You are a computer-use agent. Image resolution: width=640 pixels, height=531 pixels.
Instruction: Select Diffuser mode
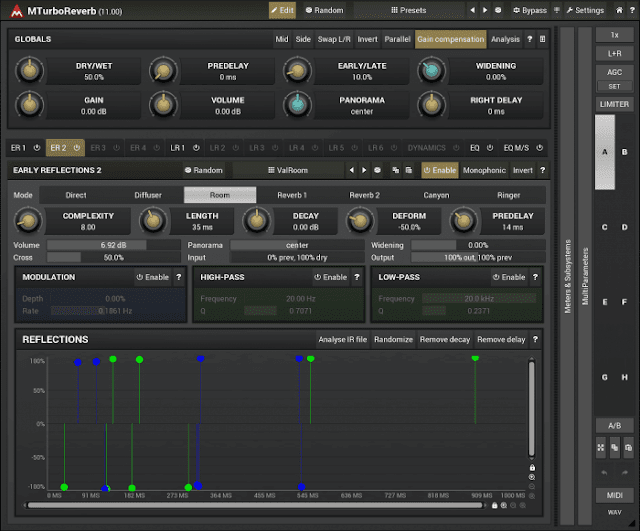point(148,195)
